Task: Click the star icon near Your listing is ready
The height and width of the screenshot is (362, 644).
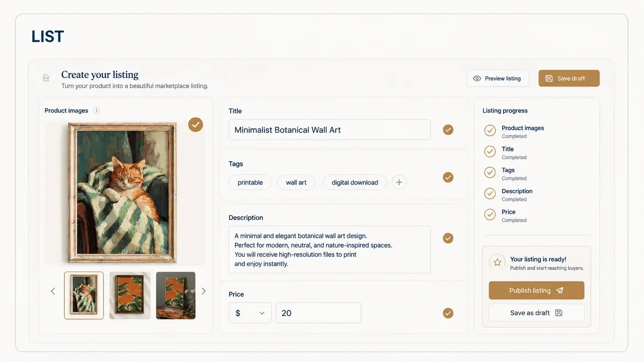Action: point(497,262)
